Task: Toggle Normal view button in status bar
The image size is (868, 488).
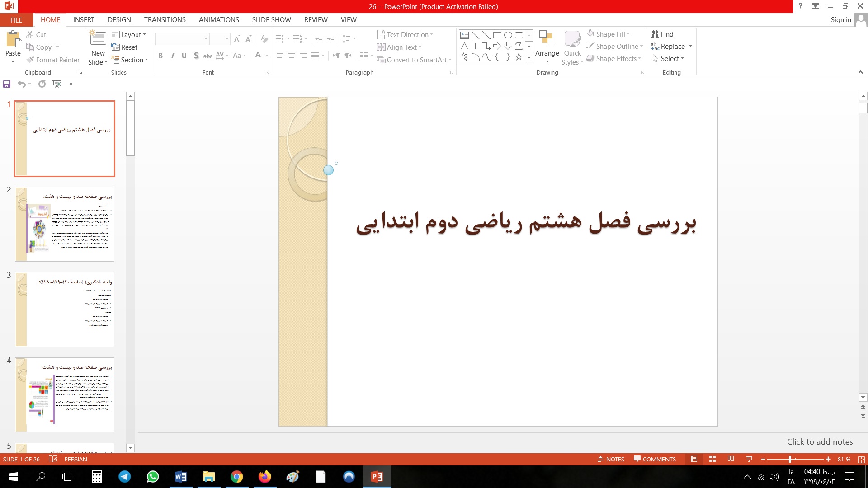Action: [694, 459]
